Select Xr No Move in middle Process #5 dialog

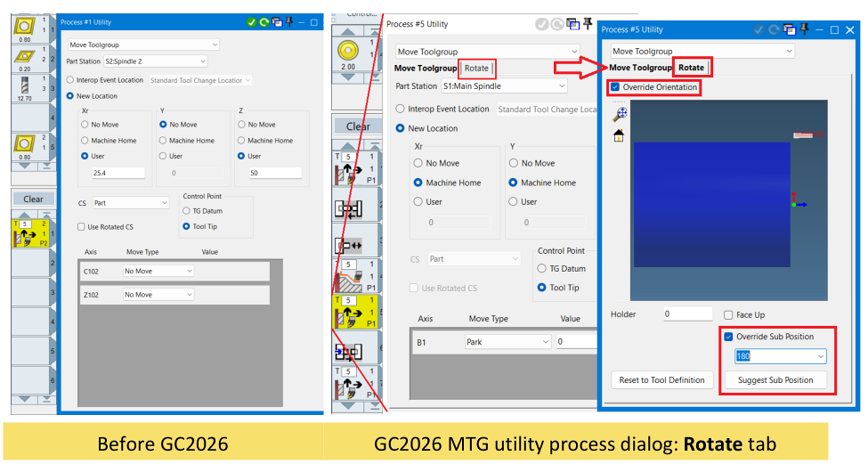pos(418,164)
